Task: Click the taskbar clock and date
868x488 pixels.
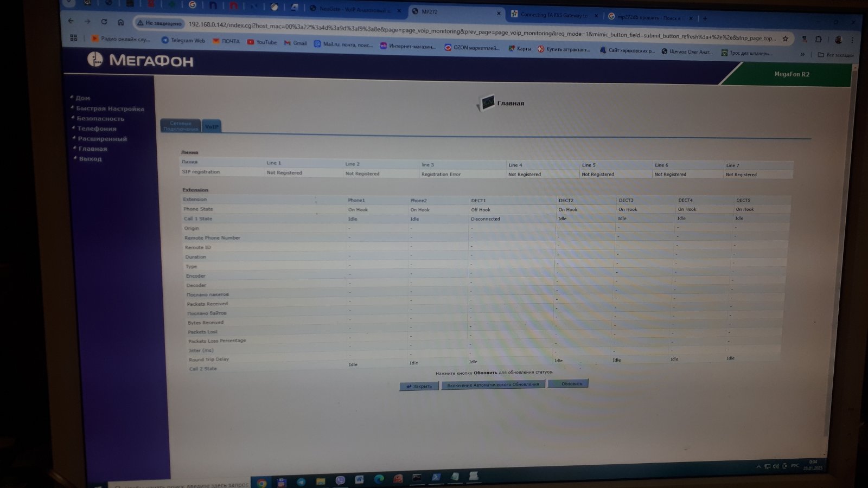Action: (813, 465)
